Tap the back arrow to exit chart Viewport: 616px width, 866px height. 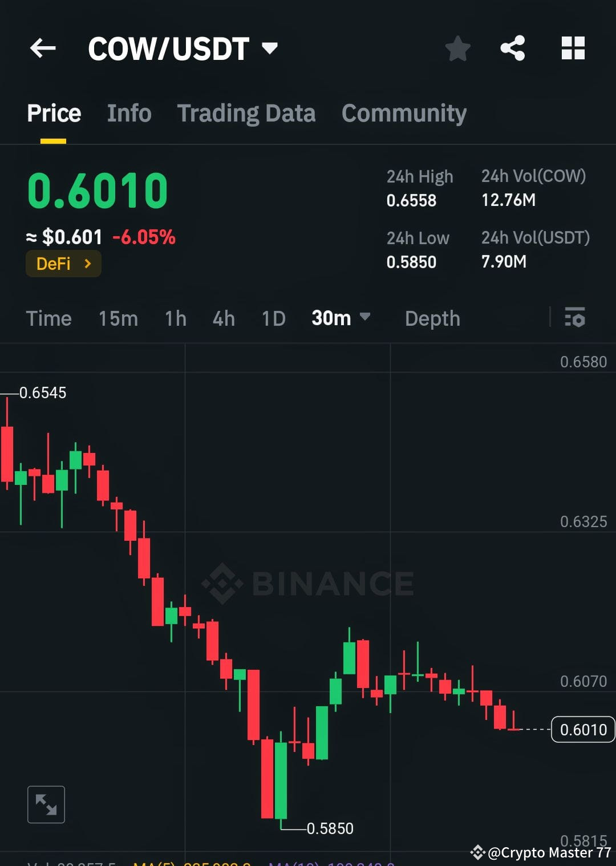[x=42, y=48]
